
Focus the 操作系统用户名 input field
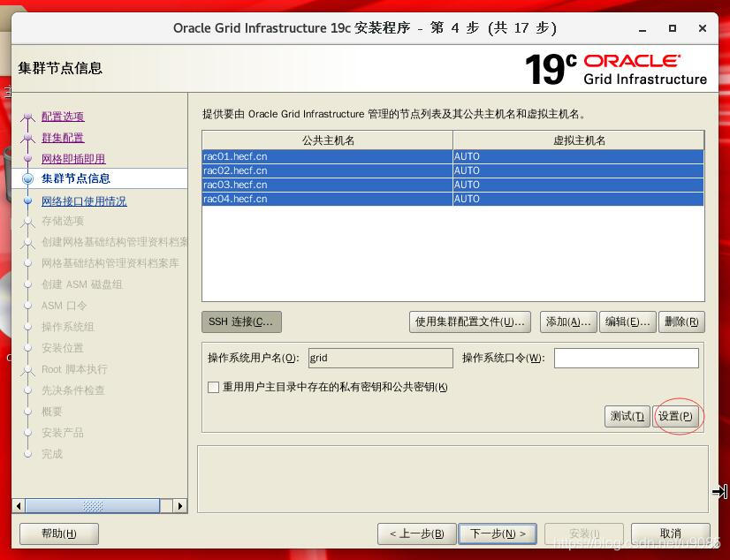point(380,358)
